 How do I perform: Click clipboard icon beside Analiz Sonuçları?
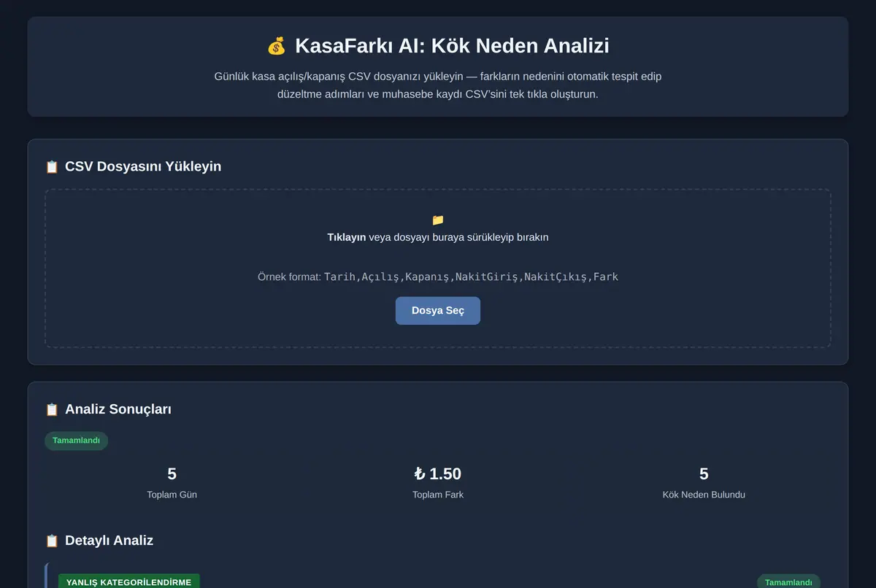pos(52,409)
